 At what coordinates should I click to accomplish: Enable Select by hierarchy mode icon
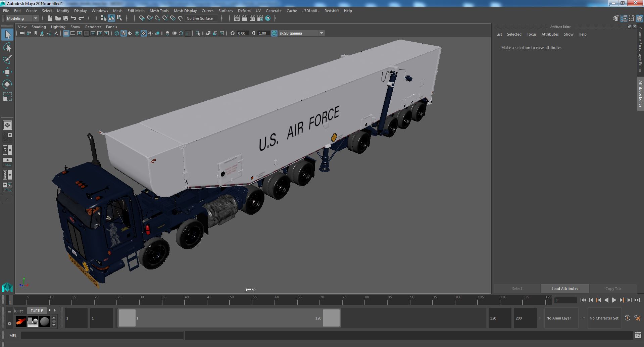tap(103, 18)
